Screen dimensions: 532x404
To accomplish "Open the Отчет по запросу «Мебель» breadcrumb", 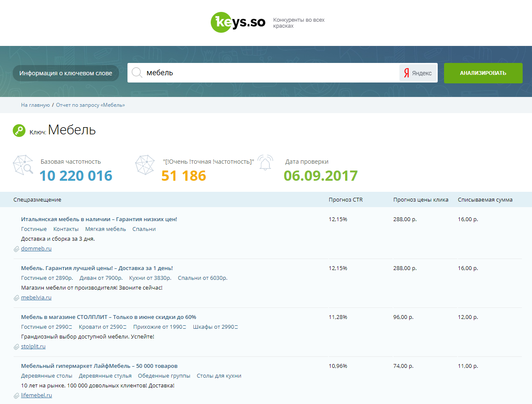I will tap(91, 105).
